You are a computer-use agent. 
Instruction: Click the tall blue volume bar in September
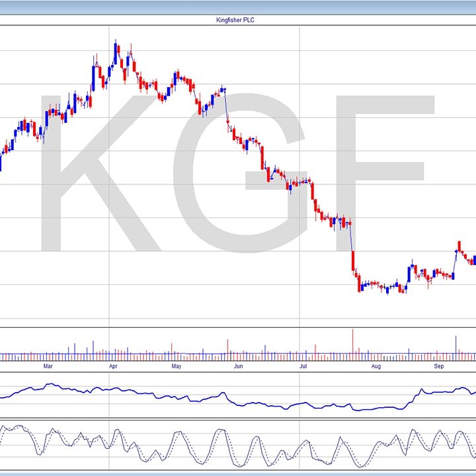click(456, 345)
